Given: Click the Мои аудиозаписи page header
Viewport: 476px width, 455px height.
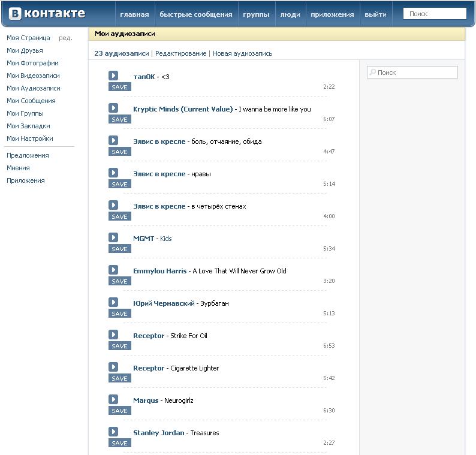Looking at the screenshot, I should (x=125, y=34).
